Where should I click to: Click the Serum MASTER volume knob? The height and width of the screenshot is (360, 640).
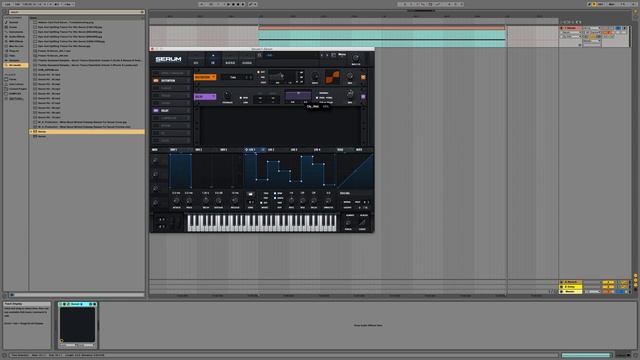click(356, 58)
